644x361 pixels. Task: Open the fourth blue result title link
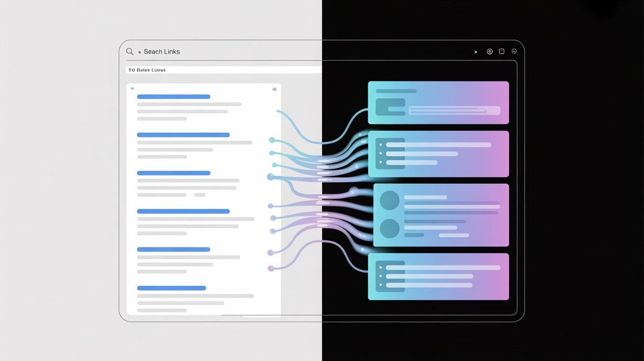183,211
